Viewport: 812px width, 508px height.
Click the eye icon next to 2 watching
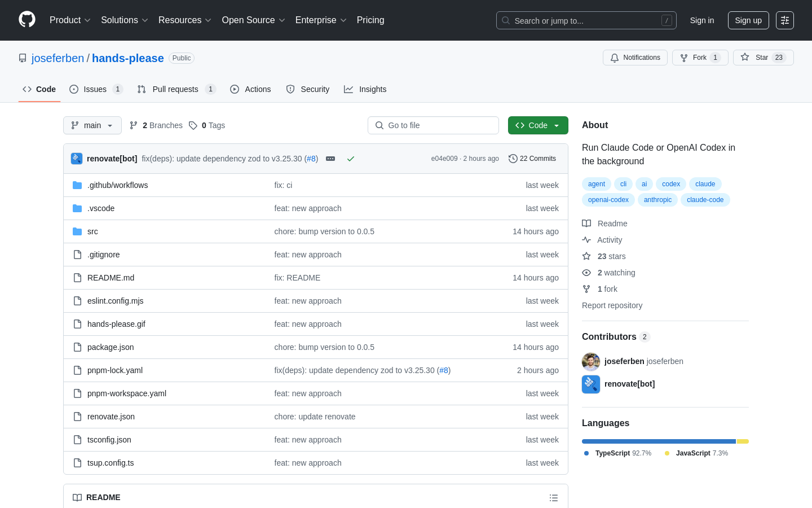tap(586, 273)
